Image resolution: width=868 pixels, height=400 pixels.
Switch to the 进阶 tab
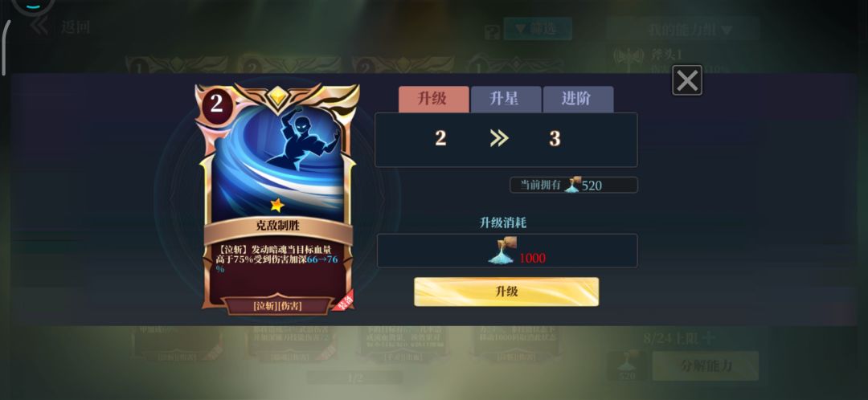coord(578,100)
